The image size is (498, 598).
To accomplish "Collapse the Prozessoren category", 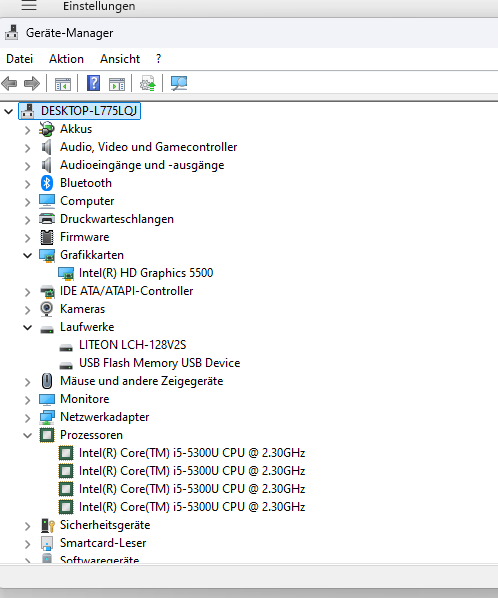I will tap(27, 435).
